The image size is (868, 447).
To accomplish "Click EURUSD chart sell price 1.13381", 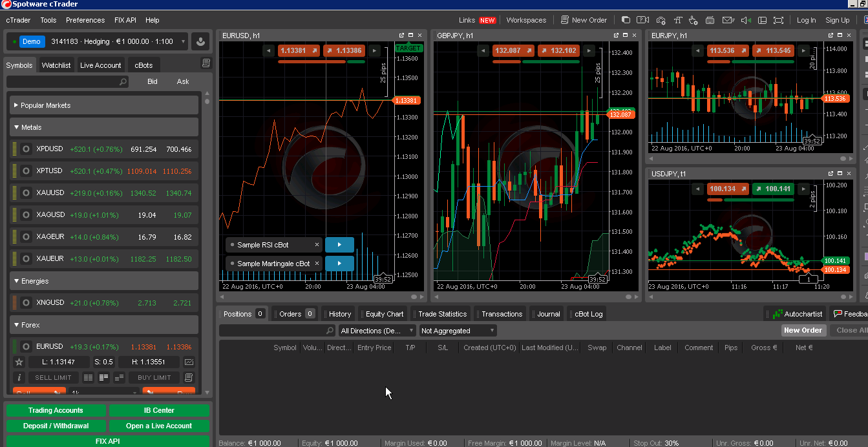I will click(x=298, y=50).
